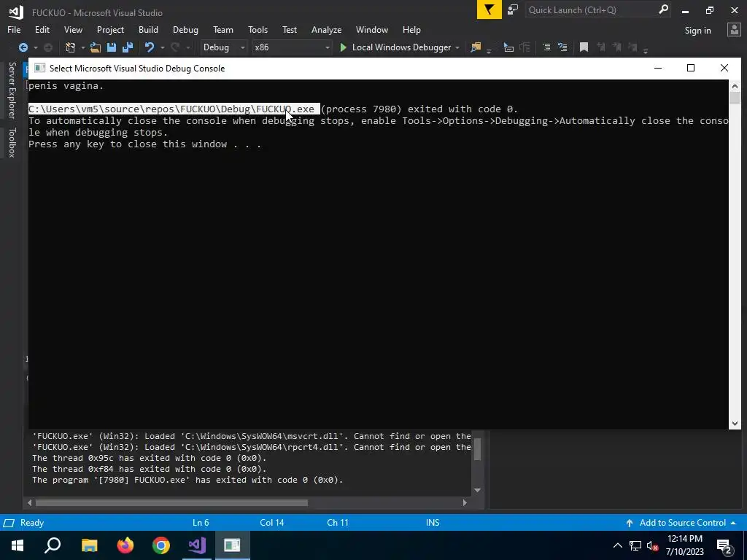Expand the Local Windows Debugger dropdown arrow
Image resolution: width=747 pixels, height=560 pixels.
coord(457,47)
